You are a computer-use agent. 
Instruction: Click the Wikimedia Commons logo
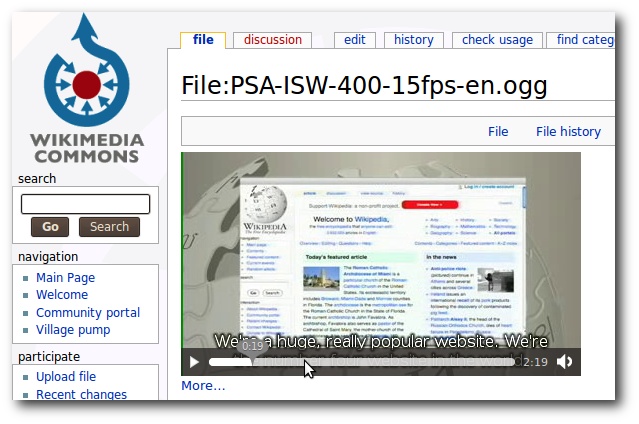click(86, 88)
